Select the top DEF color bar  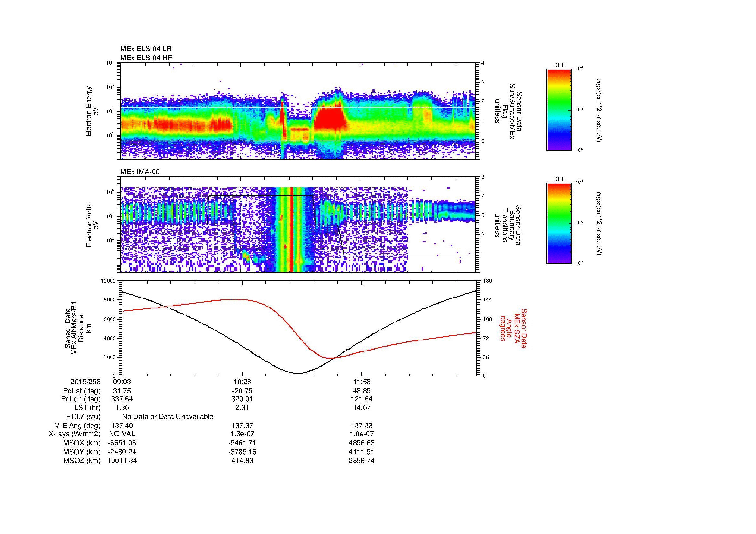pos(559,110)
